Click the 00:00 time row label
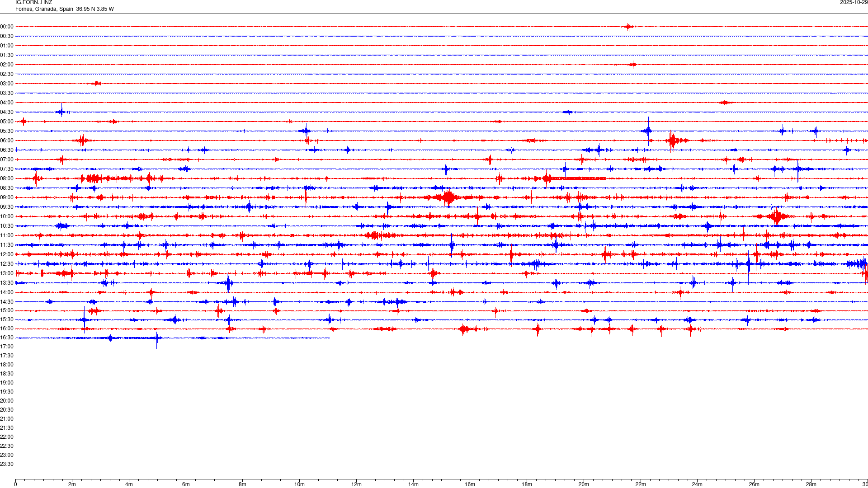 click(x=7, y=27)
